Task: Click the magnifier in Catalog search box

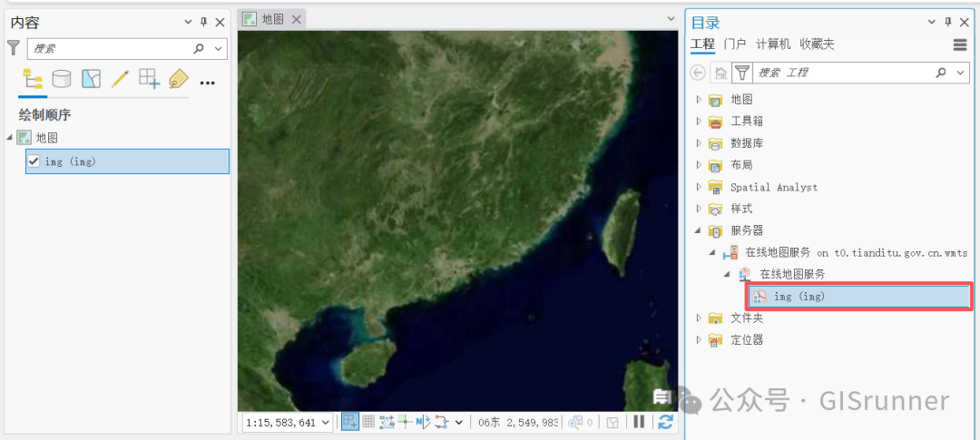Action: tap(941, 73)
